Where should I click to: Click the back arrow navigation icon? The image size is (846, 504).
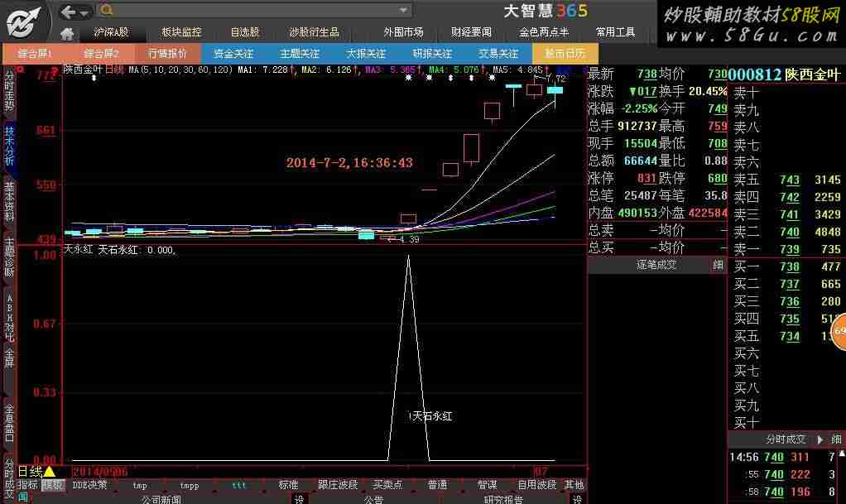coord(69,12)
